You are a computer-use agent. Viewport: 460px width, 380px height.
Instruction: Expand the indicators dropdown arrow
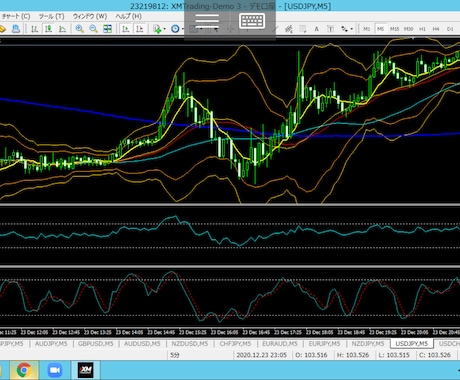click(164, 29)
